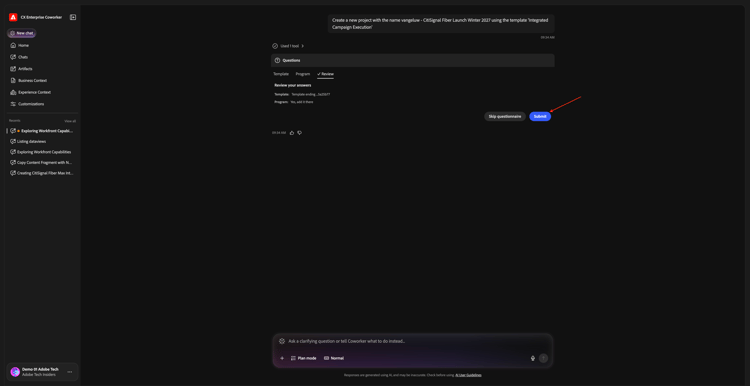The width and height of the screenshot is (750, 386).
Task: Open the account more-options ellipsis
Action: (x=70, y=372)
